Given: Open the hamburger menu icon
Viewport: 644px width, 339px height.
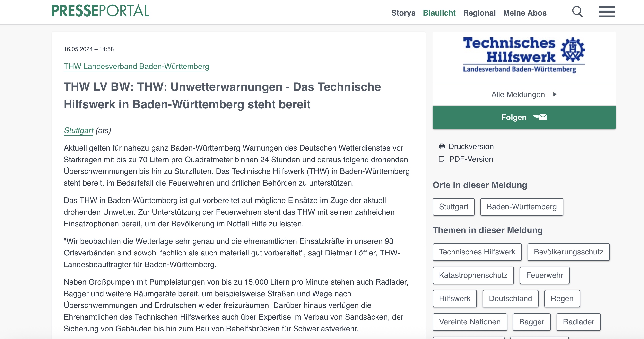Looking at the screenshot, I should [x=607, y=12].
